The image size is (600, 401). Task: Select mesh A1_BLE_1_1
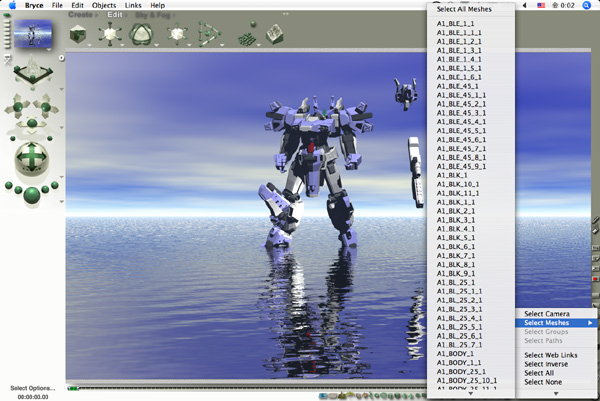[x=470, y=24]
